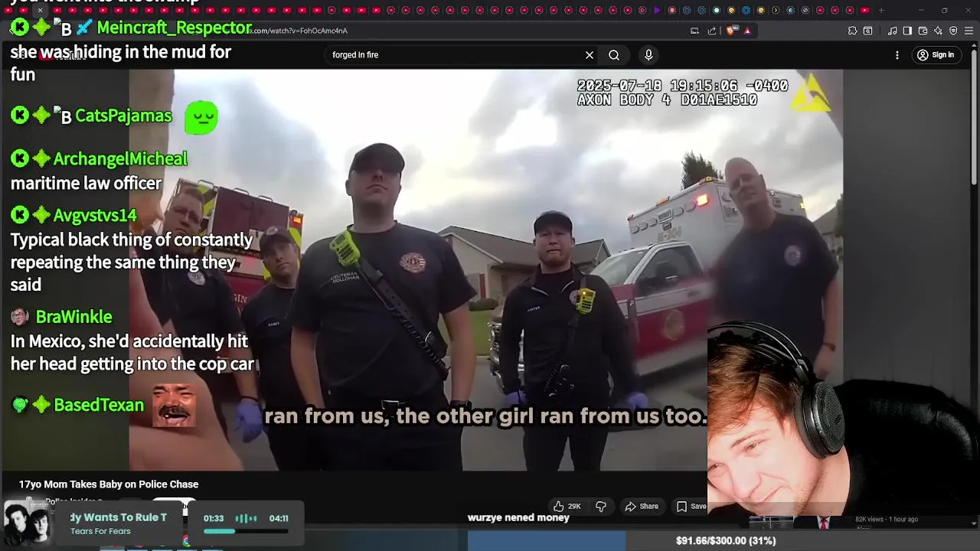The height and width of the screenshot is (551, 980).
Task: Click the 'wurzye nened money' donation message
Action: (x=518, y=518)
